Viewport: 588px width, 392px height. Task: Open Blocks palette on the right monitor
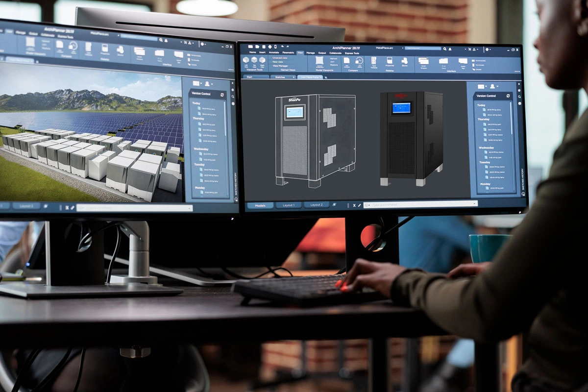click(405, 61)
